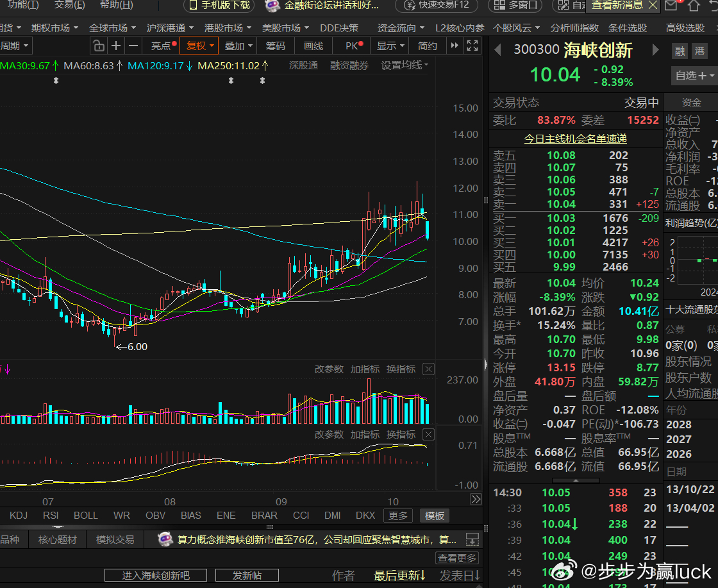Viewport: 718px width, 588px height.
Task: Switch to 核心题材 tab
Action: coord(57,540)
